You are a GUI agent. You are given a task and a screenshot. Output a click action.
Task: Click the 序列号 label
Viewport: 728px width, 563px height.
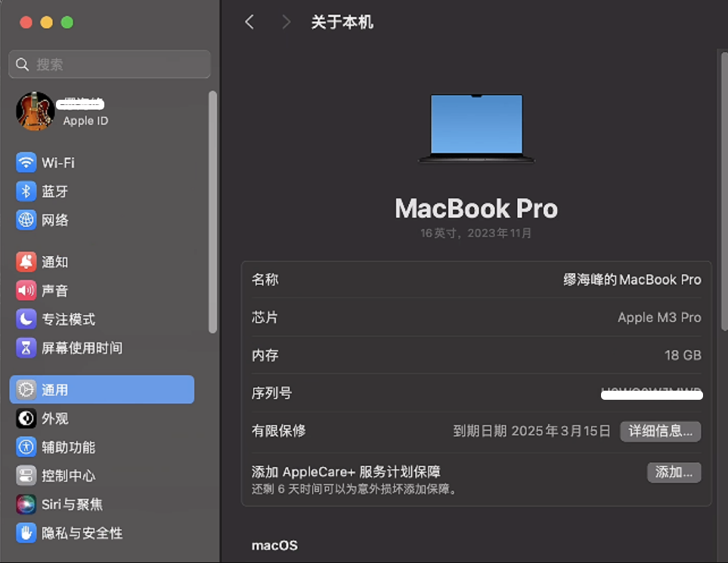tap(271, 393)
